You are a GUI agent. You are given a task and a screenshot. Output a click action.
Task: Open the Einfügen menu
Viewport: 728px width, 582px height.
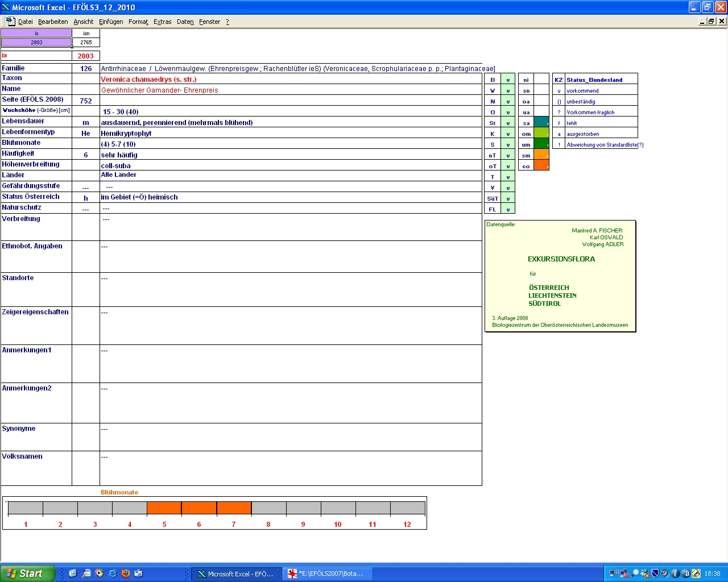(111, 22)
